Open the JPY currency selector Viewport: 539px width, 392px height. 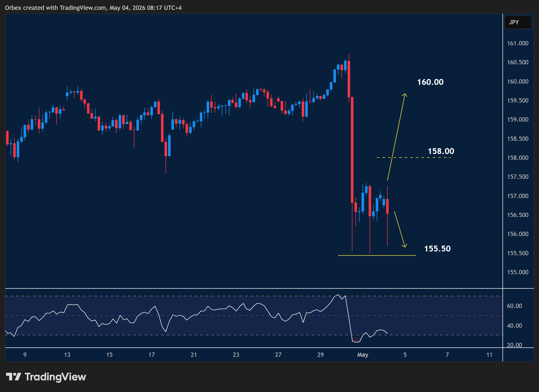tap(518, 22)
